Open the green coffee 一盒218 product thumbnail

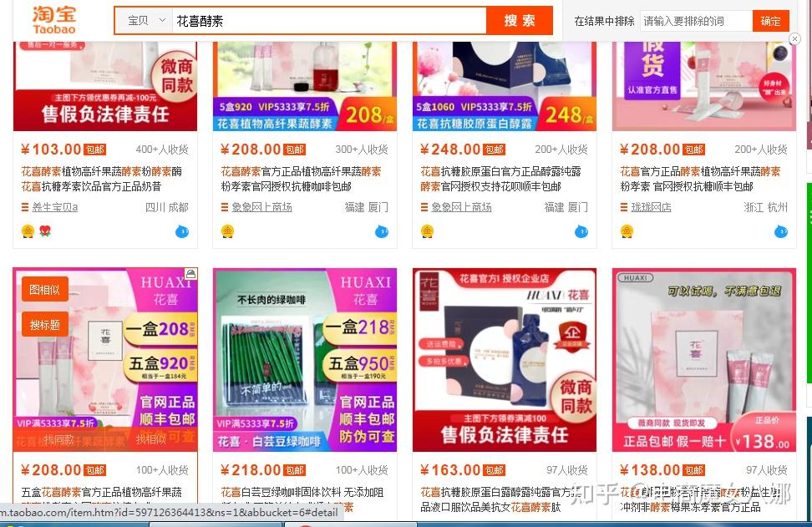pyautogui.click(x=304, y=360)
